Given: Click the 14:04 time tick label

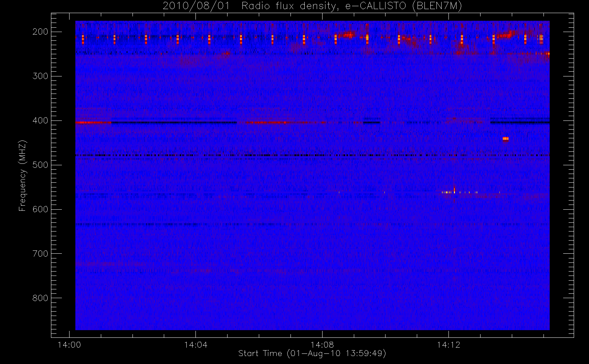Looking at the screenshot, I should coord(195,345).
